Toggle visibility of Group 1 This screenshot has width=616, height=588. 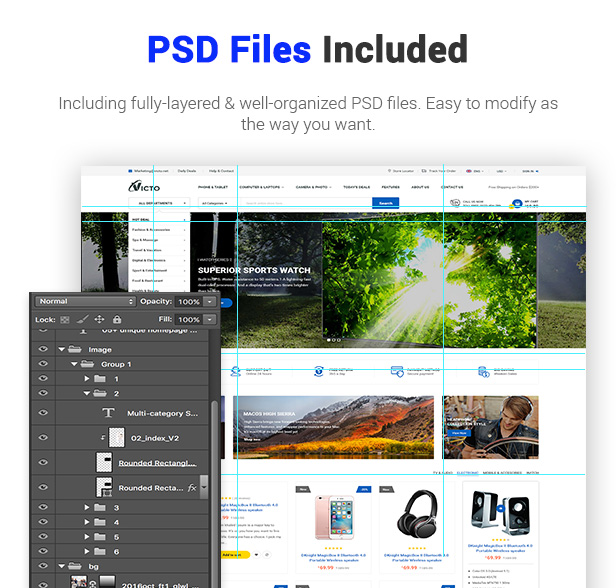point(43,364)
